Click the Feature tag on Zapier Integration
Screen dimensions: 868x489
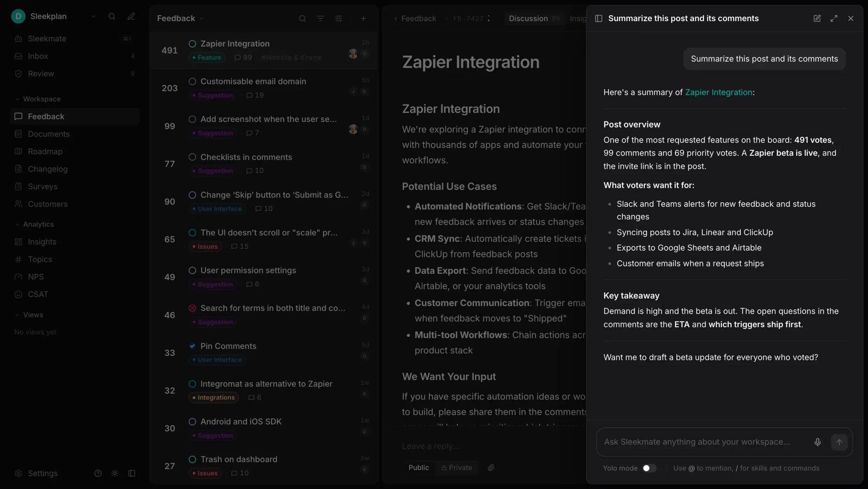point(207,57)
